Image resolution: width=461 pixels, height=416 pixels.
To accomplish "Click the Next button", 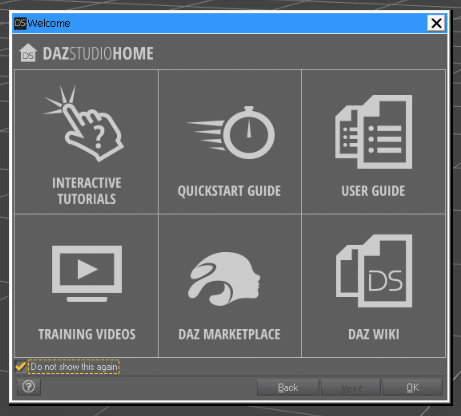I will point(351,387).
